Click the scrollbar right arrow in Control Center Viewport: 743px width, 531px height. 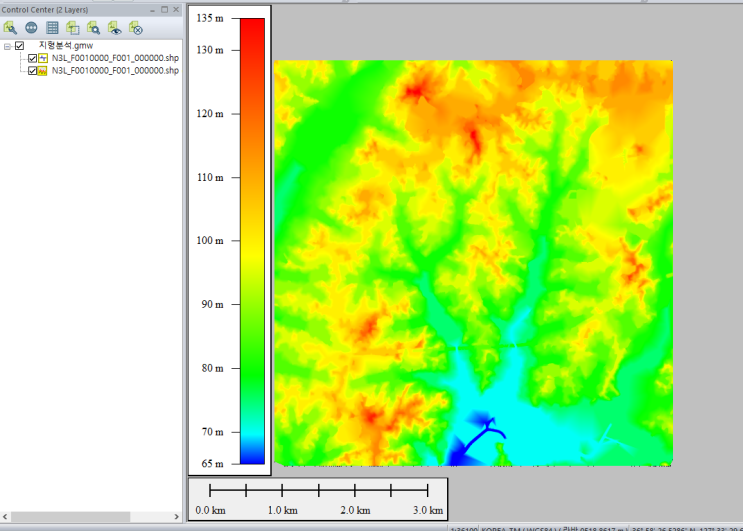click(176, 517)
